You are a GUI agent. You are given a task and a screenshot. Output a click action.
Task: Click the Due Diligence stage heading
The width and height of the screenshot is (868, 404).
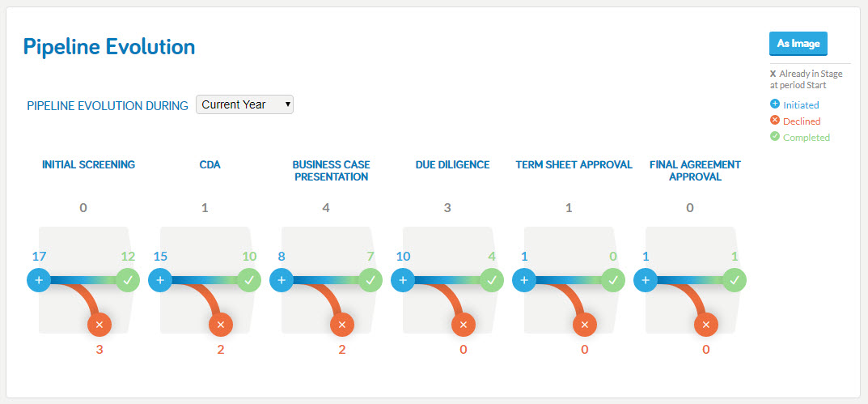coord(452,164)
